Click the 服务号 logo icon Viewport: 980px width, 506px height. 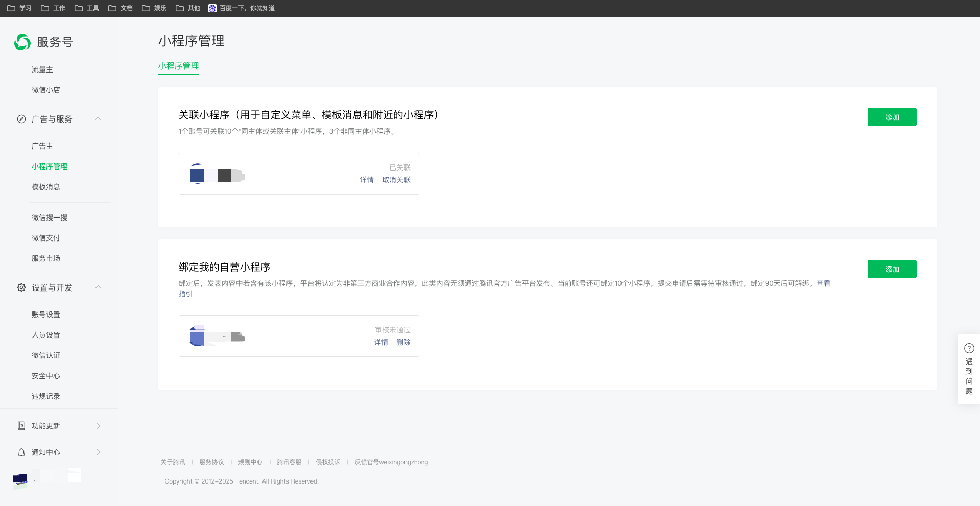[22, 42]
